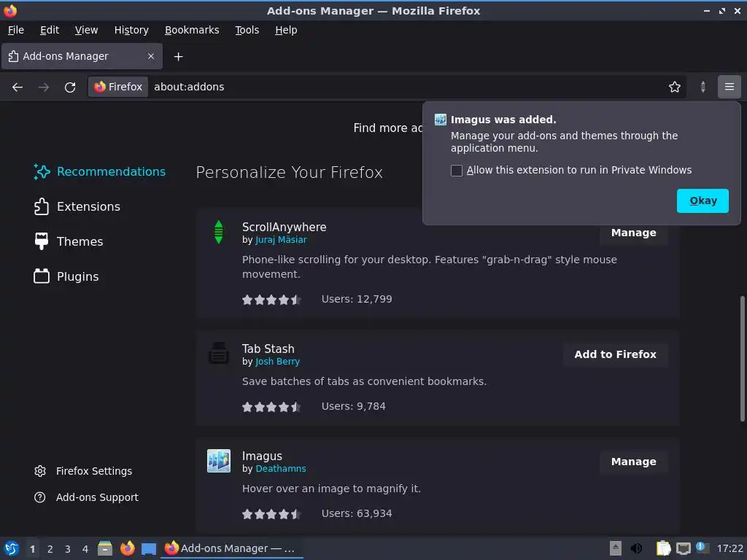This screenshot has height=560, width=747.
Task: Open the file manager from the taskbar
Action: point(105,548)
